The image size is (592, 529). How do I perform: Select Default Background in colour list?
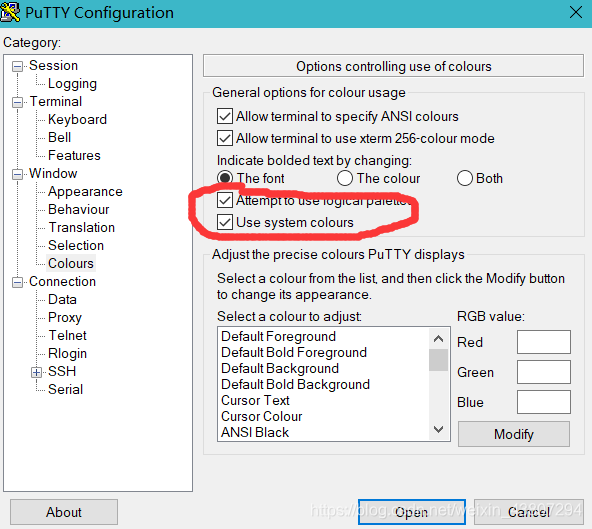pyautogui.click(x=280, y=369)
